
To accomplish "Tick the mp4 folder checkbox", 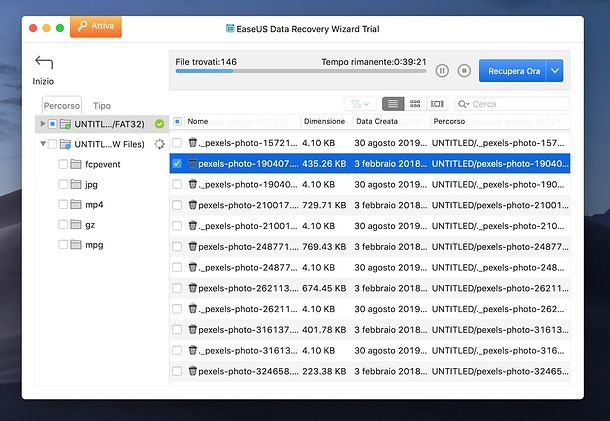I will coord(63,204).
